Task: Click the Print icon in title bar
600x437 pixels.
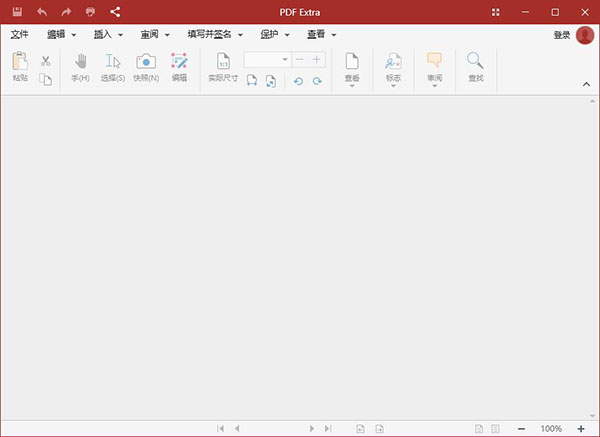Action: pos(90,12)
